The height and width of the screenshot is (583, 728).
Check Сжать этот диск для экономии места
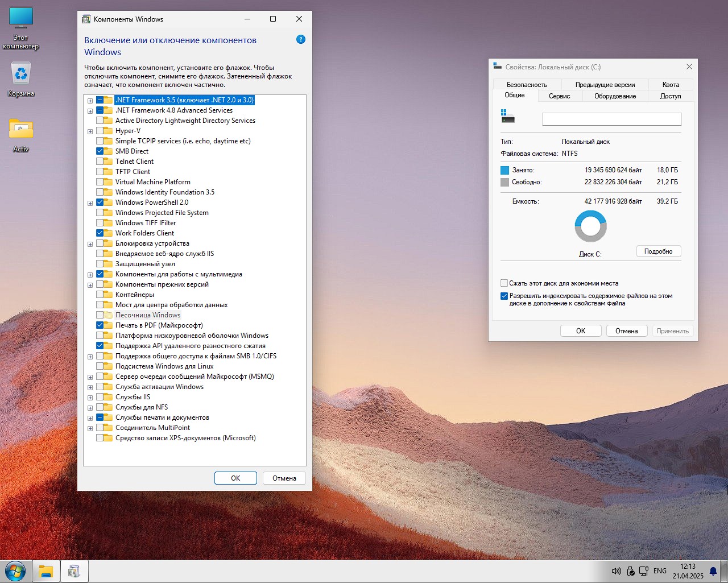[504, 283]
